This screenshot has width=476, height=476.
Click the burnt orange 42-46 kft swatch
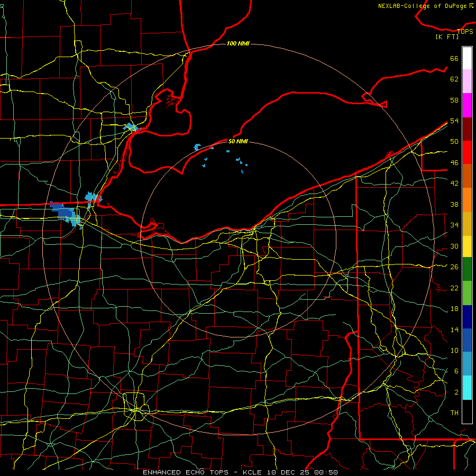[x=467, y=176]
